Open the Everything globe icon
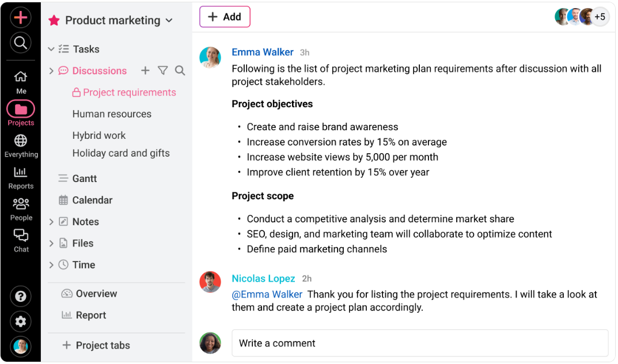The image size is (618, 364). coord(21,141)
